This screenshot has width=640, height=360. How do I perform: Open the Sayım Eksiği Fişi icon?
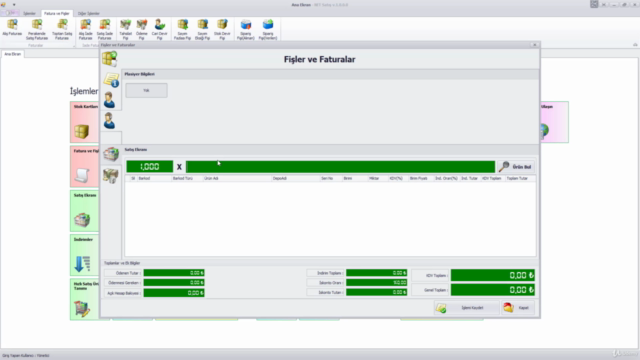click(202, 29)
